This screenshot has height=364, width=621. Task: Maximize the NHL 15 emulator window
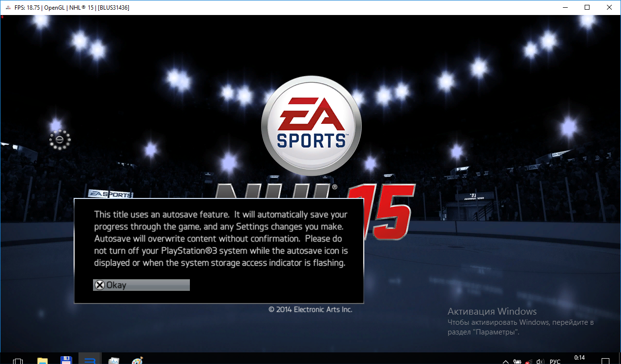pyautogui.click(x=587, y=7)
